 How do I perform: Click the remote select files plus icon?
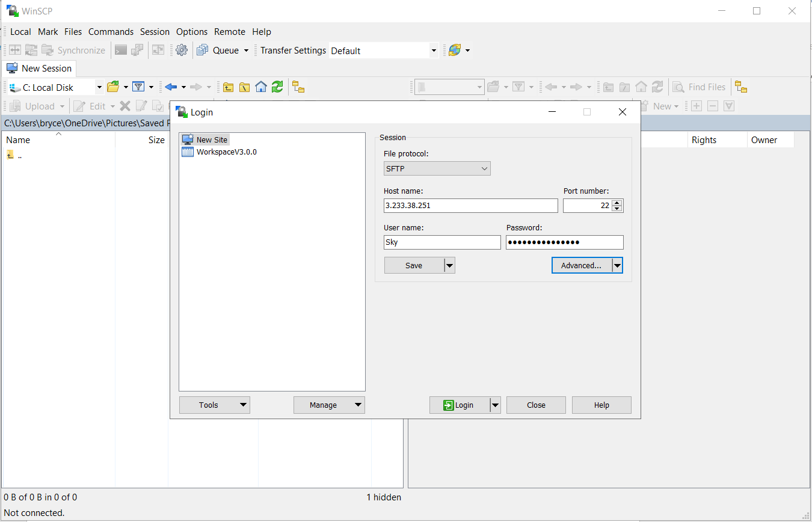click(697, 106)
